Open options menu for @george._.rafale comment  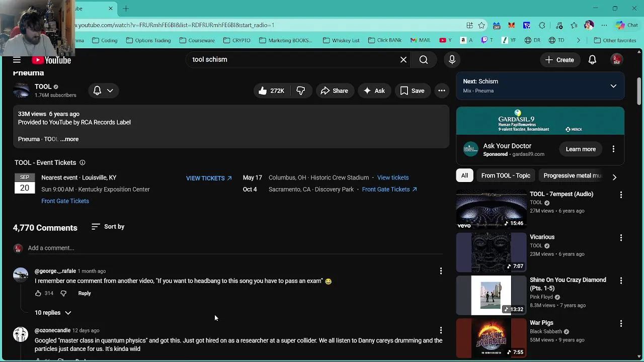click(x=441, y=271)
